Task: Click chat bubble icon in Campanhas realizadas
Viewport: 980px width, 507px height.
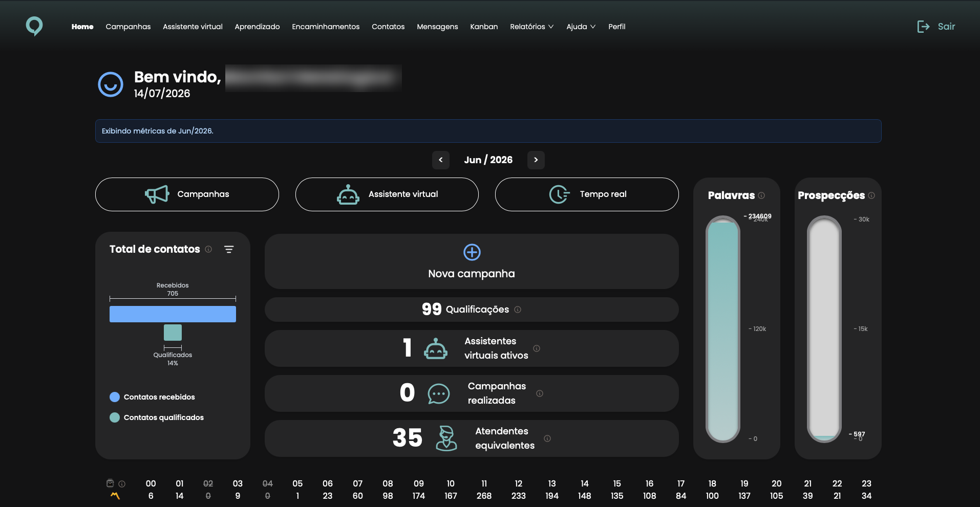Action: coord(439,393)
